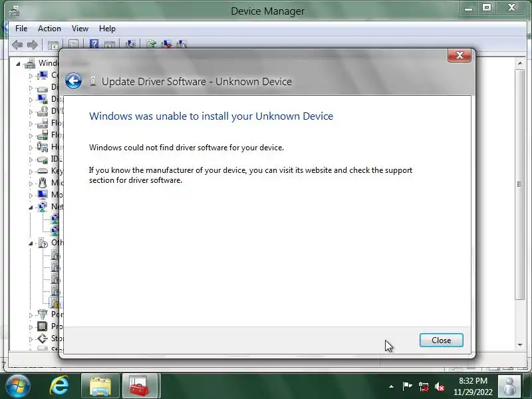
Task: Select the Ports category icon
Action: click(x=43, y=314)
